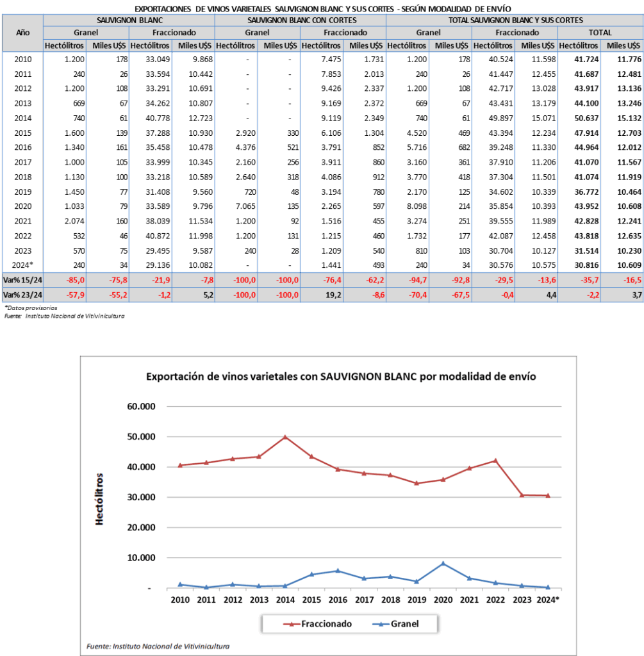
Task: Select the Var% 15/24 row label
Action: (x=22, y=278)
